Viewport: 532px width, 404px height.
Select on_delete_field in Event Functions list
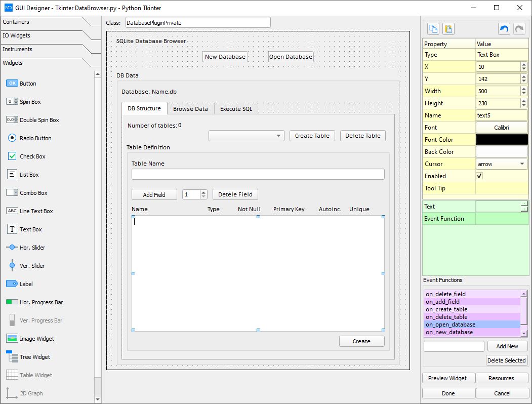pyautogui.click(x=472, y=294)
